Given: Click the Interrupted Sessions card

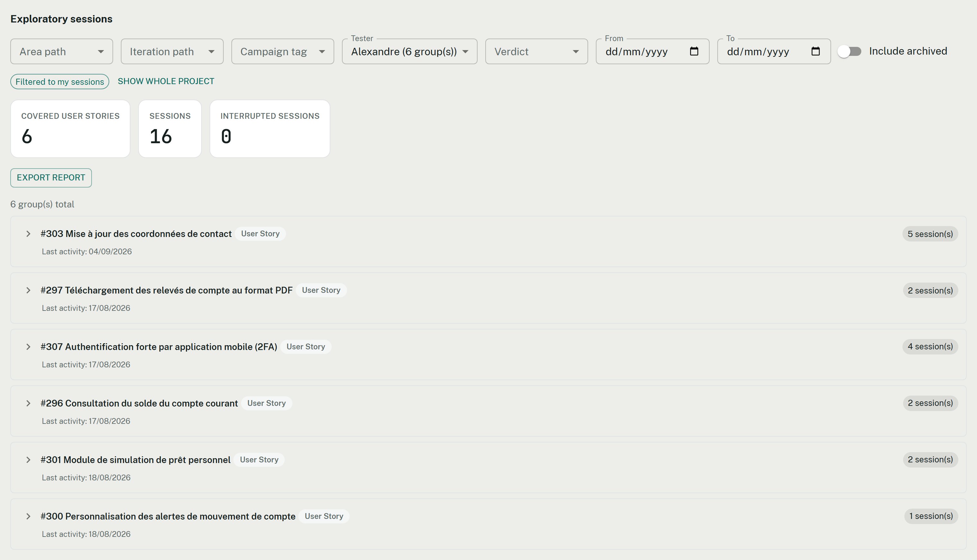Looking at the screenshot, I should (x=270, y=129).
